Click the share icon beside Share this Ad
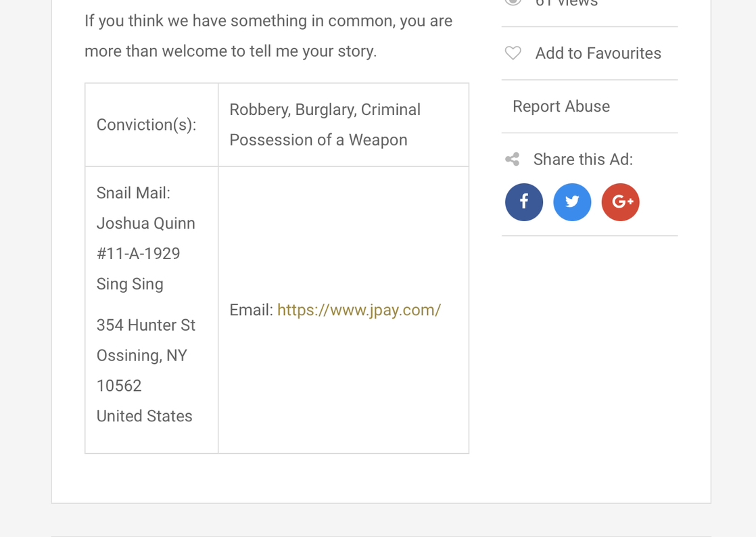756x537 pixels. [x=513, y=160]
